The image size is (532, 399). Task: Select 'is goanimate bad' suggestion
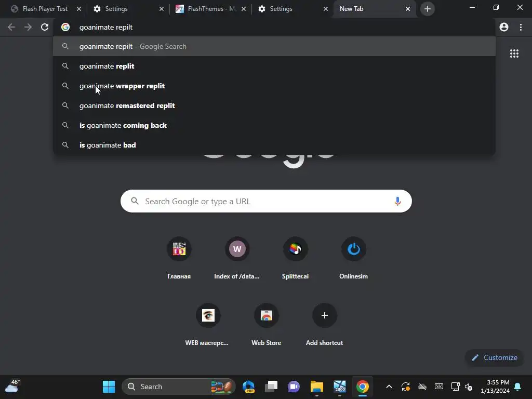[x=274, y=145]
